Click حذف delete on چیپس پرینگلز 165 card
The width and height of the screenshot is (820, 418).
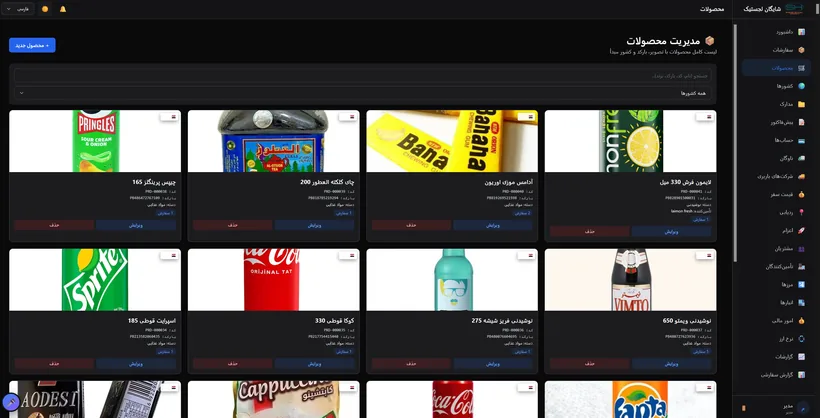pos(54,225)
